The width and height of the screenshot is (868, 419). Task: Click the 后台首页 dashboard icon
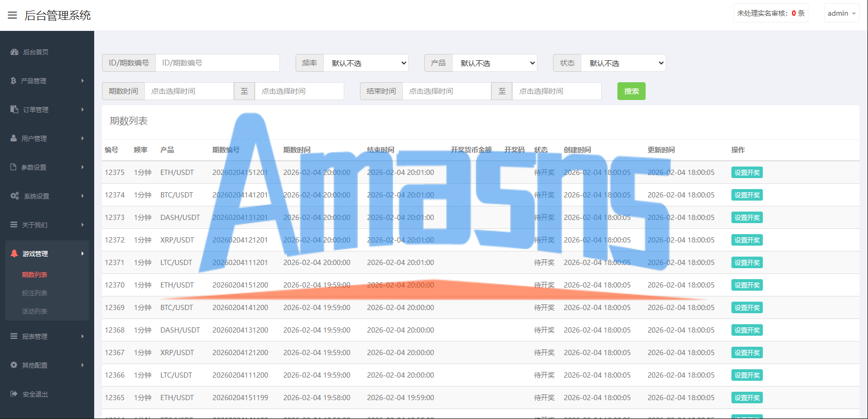[x=15, y=52]
